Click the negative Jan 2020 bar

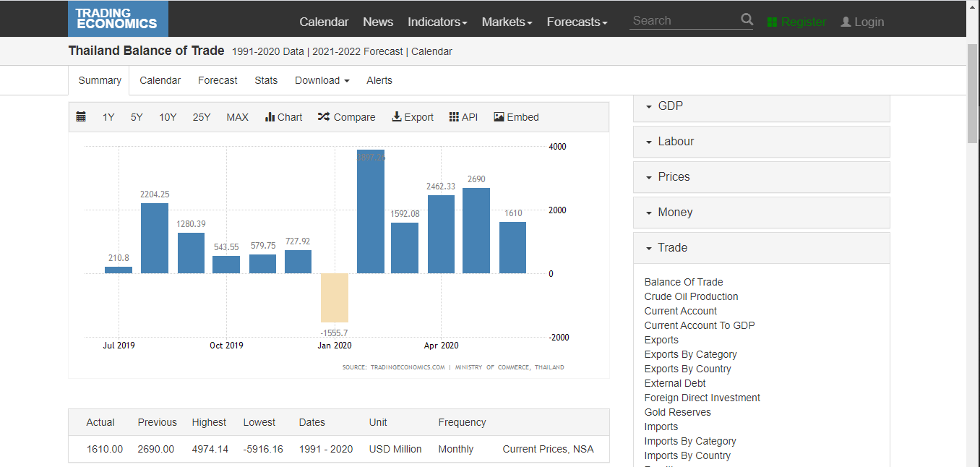tap(335, 298)
